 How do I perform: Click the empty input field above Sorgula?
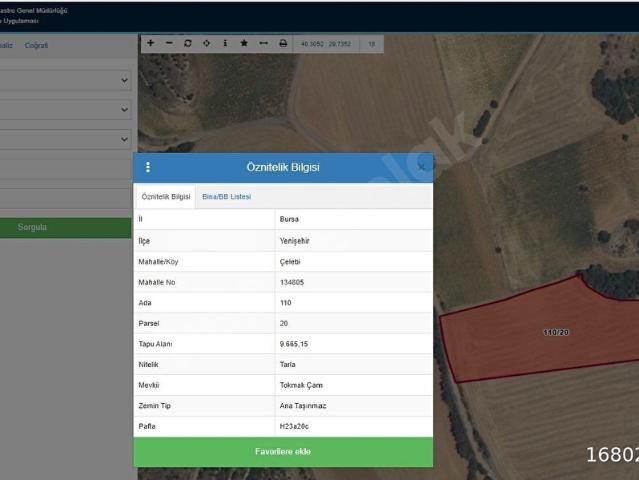tap(65, 198)
